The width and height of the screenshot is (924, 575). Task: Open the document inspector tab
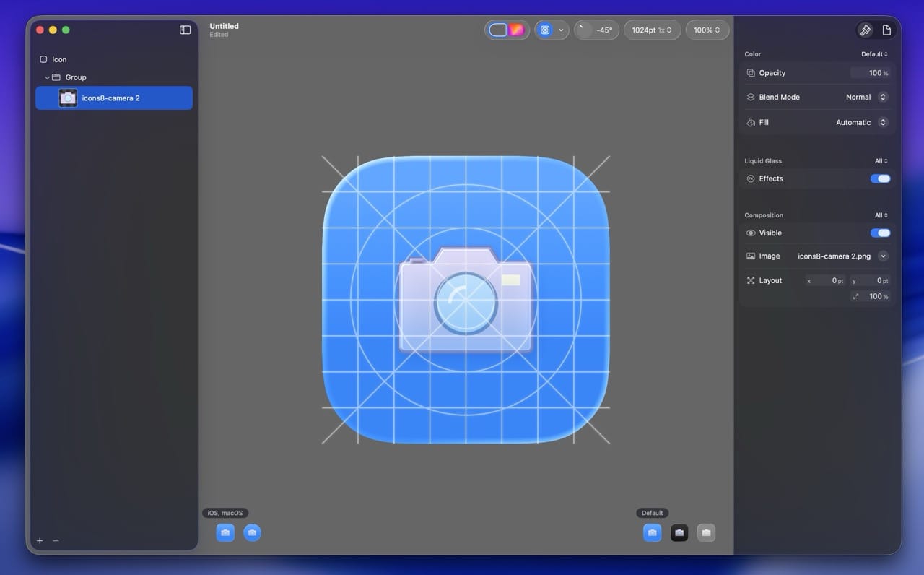[887, 30]
